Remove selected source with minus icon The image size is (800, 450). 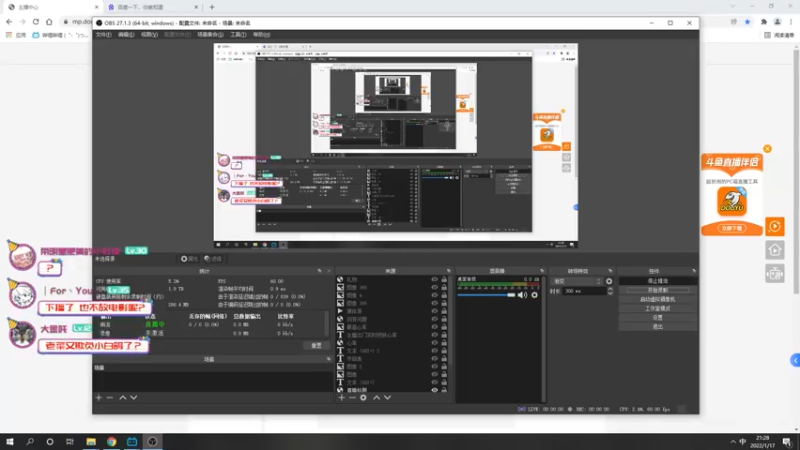352,397
